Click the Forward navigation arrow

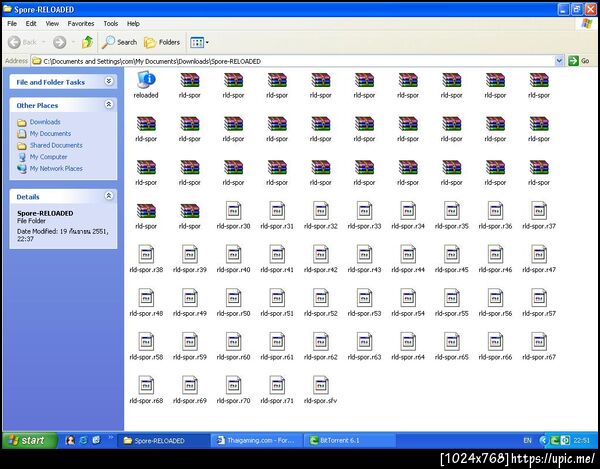(59, 42)
